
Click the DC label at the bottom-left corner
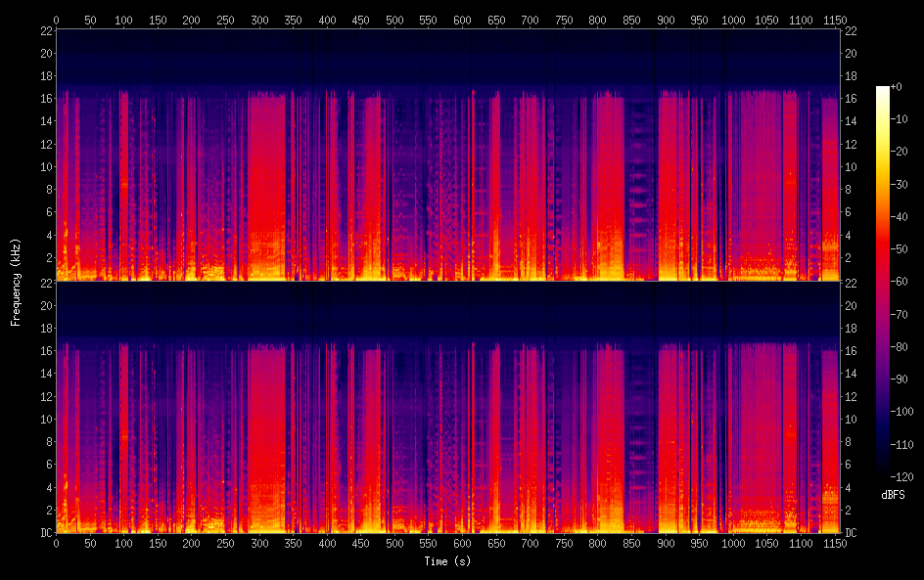pyautogui.click(x=44, y=533)
